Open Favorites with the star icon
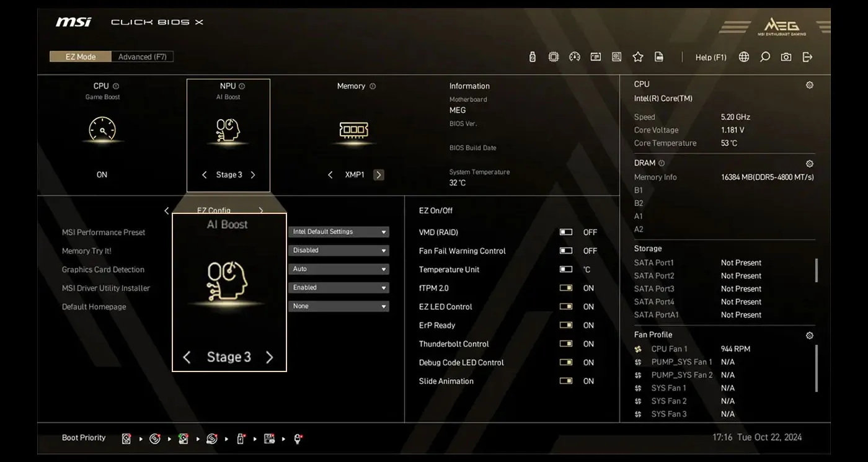868x462 pixels. pos(638,57)
